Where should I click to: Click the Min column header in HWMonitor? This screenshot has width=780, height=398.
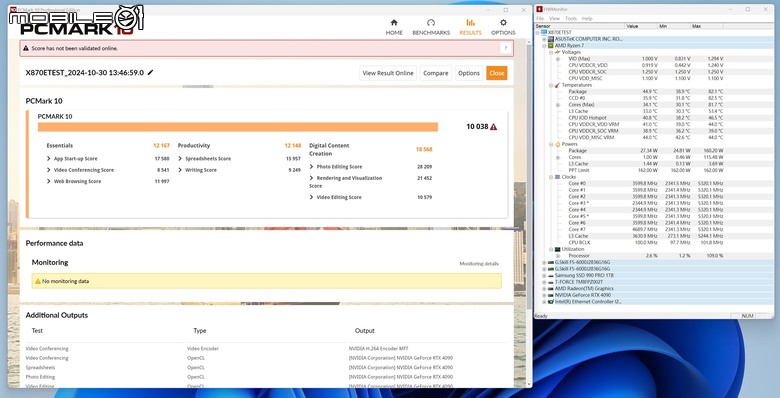click(674, 26)
